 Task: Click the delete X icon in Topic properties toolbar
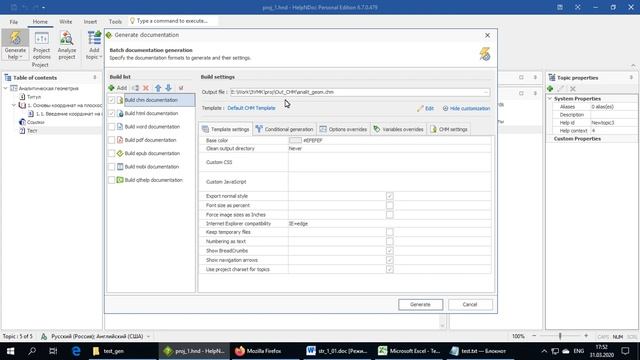[x=573, y=89]
